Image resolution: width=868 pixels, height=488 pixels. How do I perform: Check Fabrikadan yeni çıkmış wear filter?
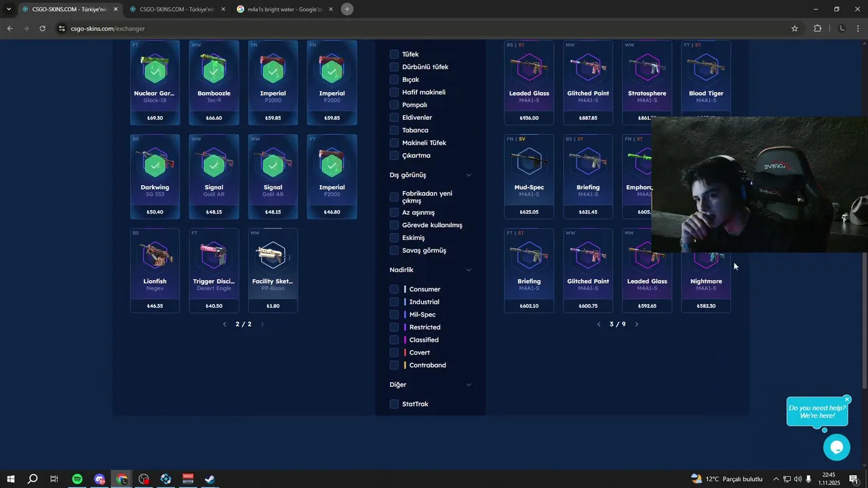[394, 197]
